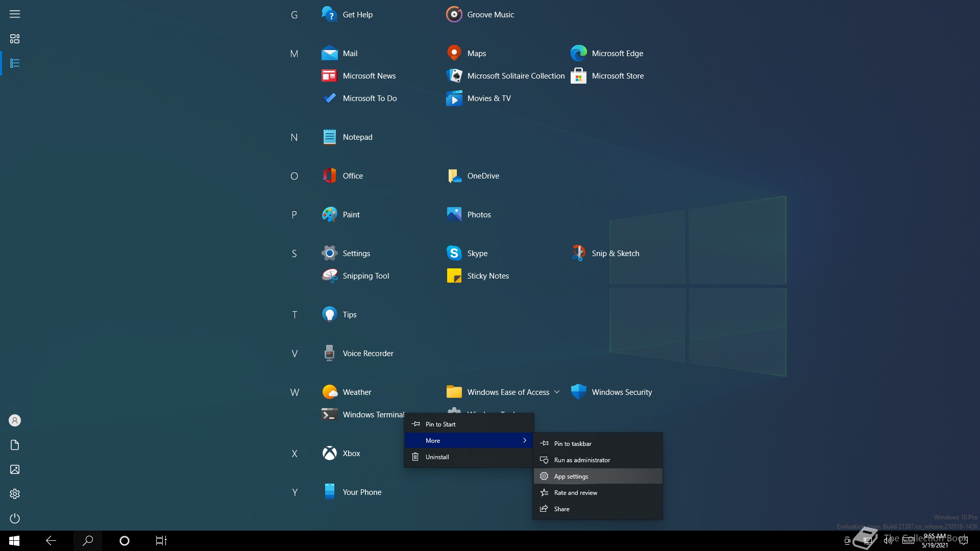Jump to letter S header

[294, 254]
